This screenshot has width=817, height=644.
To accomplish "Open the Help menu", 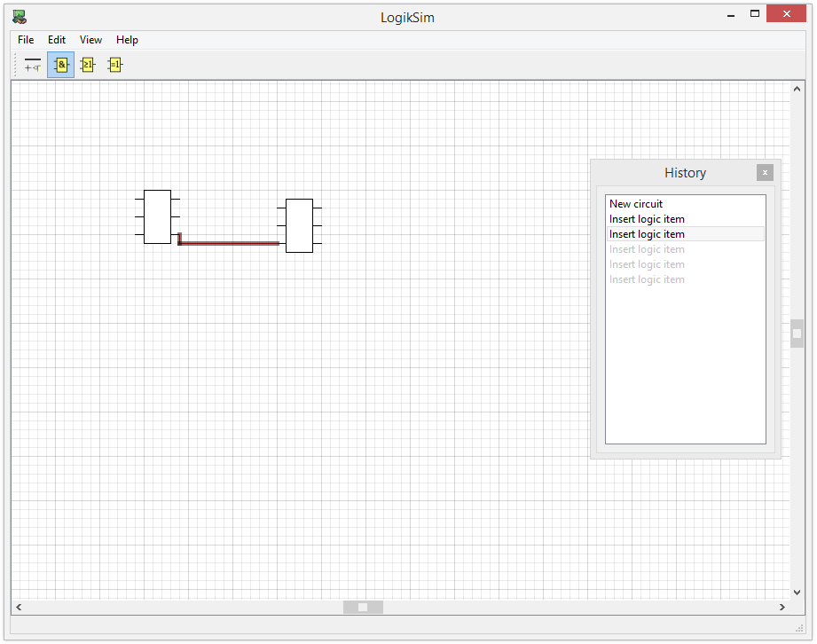I will click(127, 40).
